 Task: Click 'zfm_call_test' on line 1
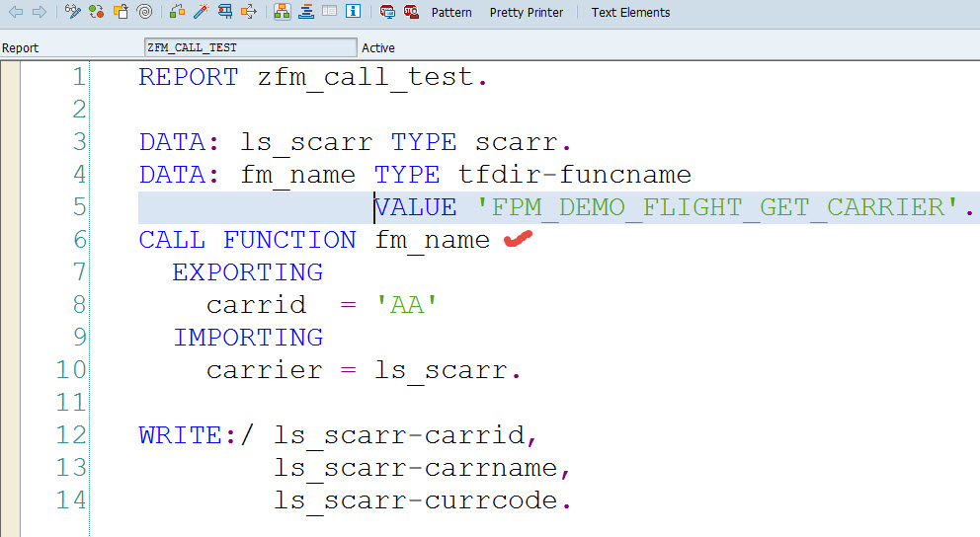click(x=366, y=78)
